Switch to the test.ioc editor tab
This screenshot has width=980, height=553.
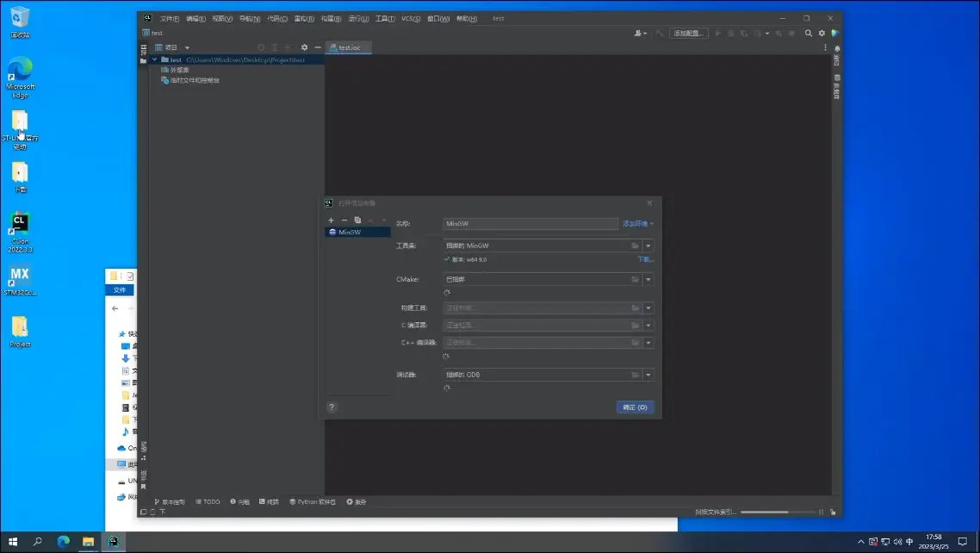coord(349,48)
